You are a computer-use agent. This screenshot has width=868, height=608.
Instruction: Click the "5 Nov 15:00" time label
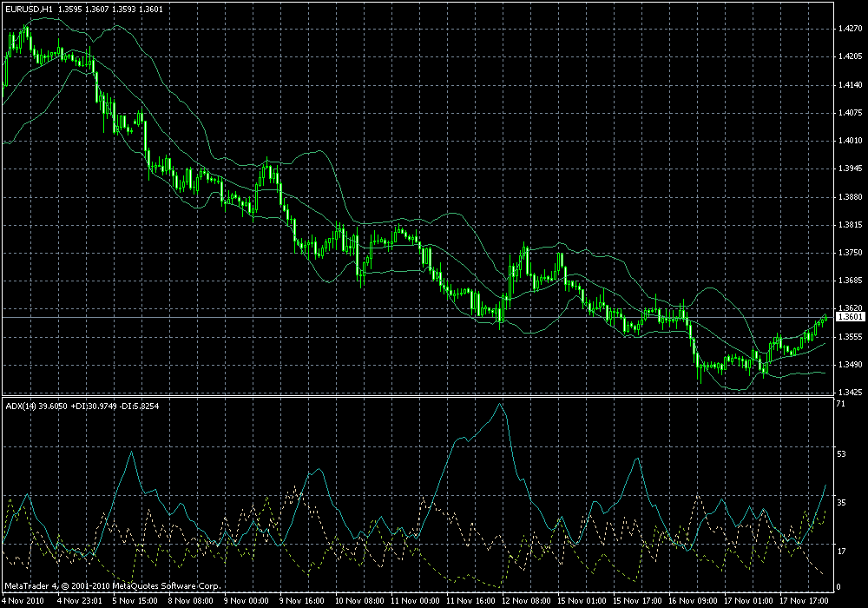point(135,601)
